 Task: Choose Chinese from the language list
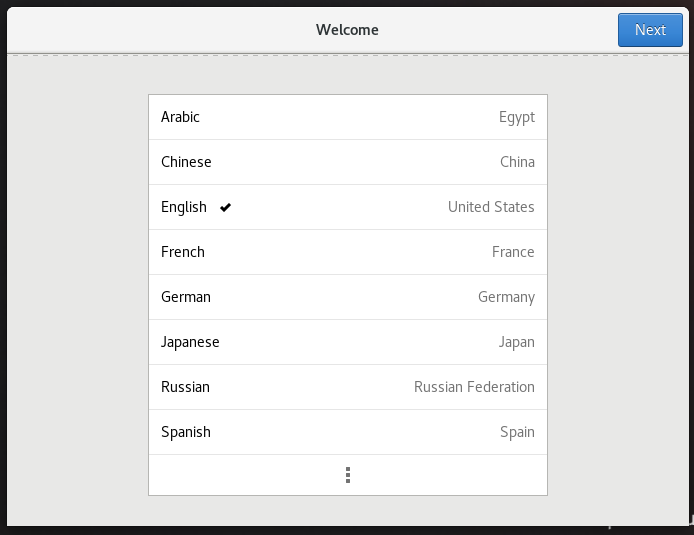click(x=348, y=162)
